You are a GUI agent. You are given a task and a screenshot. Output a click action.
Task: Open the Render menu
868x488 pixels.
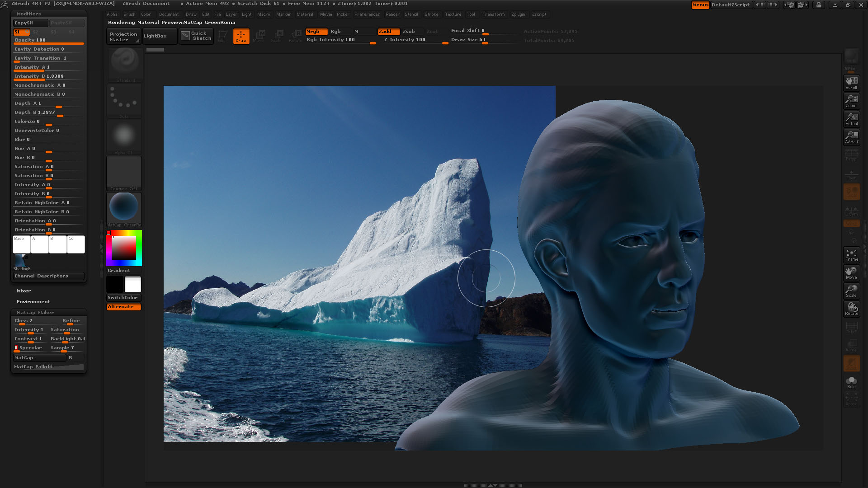[392, 14]
